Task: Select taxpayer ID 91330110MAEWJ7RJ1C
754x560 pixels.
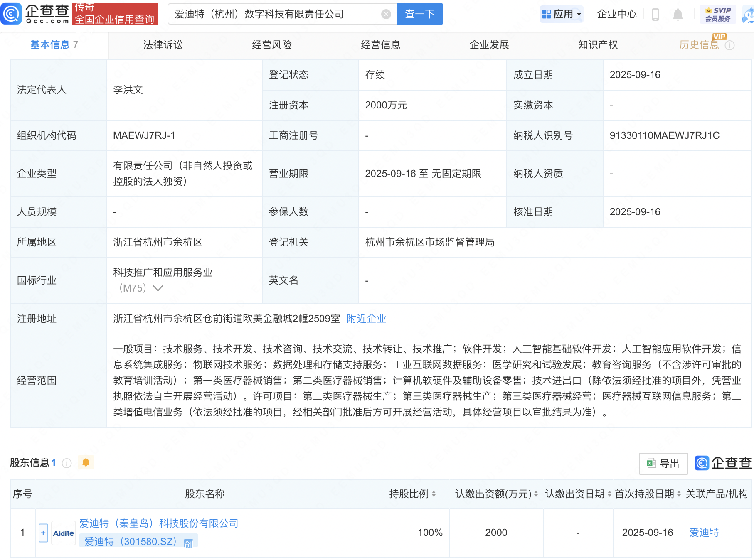Action: coord(665,135)
